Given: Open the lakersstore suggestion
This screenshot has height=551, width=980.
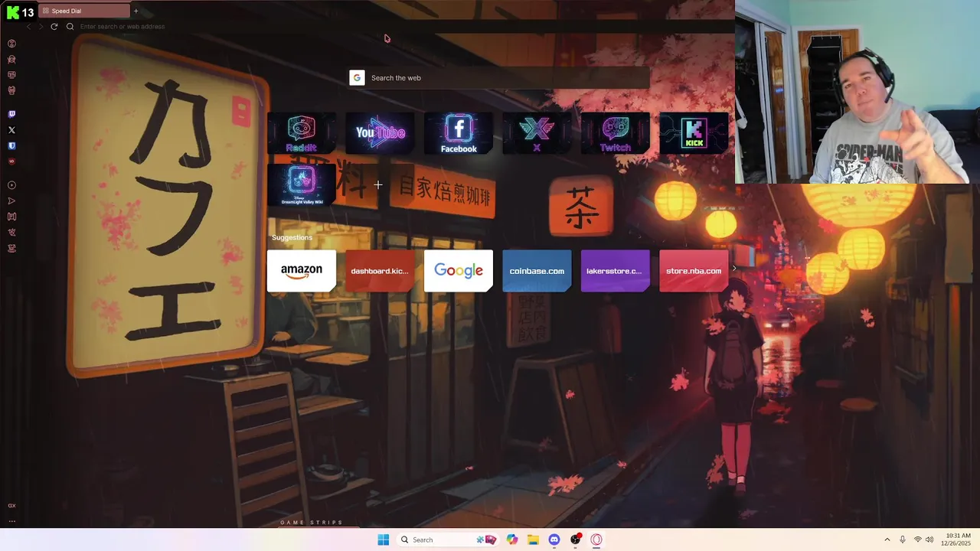Looking at the screenshot, I should 615,271.
